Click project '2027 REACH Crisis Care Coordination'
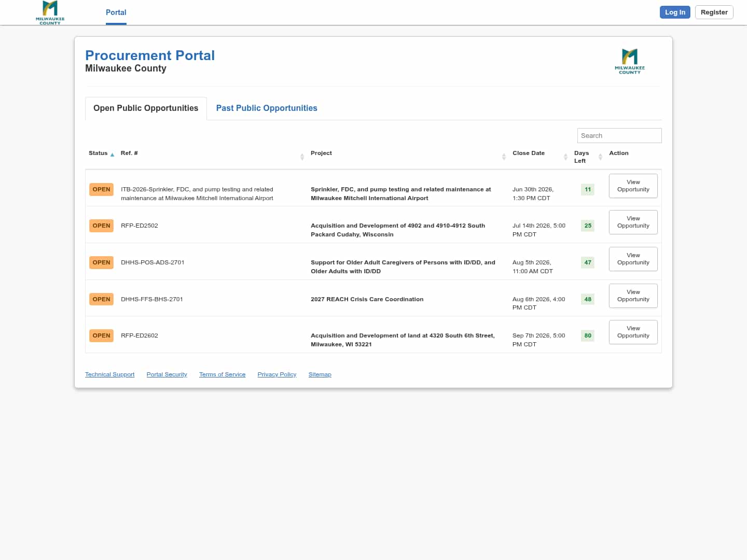The image size is (747, 560). [367, 299]
